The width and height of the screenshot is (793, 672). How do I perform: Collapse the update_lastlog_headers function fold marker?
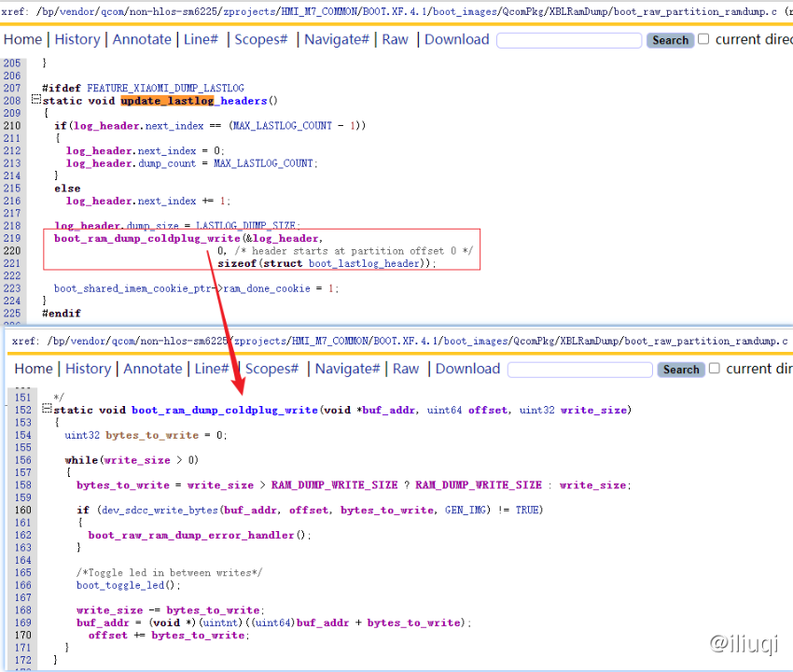pos(35,100)
